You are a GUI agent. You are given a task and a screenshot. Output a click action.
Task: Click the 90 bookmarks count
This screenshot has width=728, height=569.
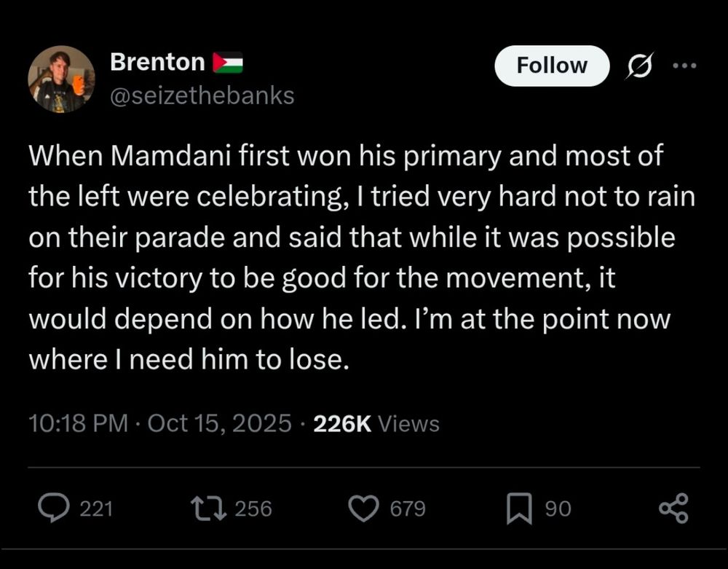558,509
